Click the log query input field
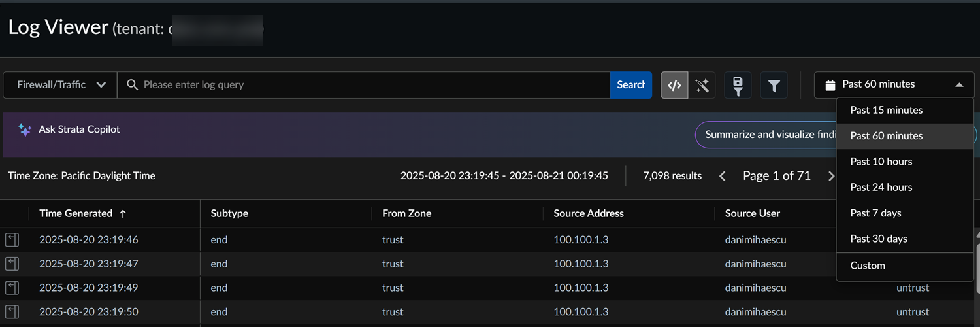 (x=366, y=85)
